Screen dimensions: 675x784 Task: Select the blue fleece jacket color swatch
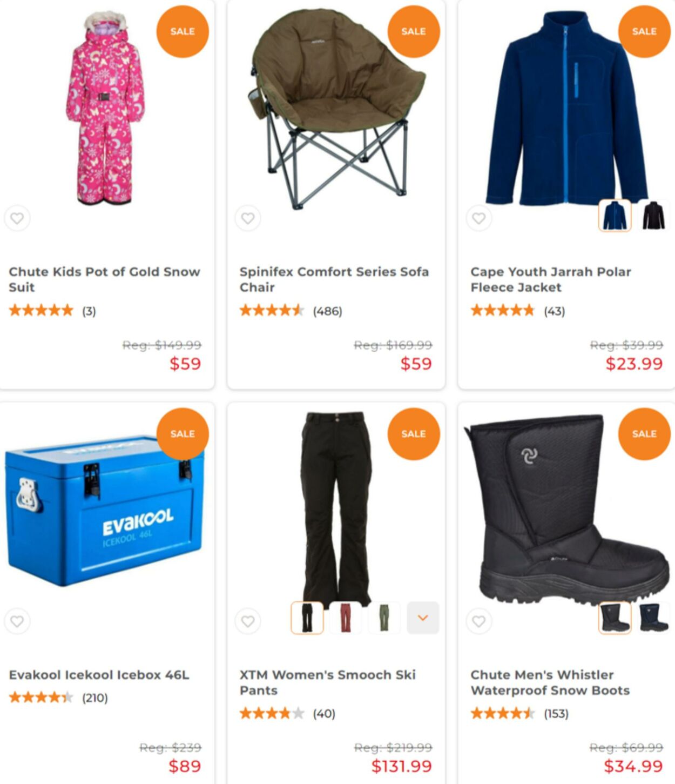pos(615,215)
